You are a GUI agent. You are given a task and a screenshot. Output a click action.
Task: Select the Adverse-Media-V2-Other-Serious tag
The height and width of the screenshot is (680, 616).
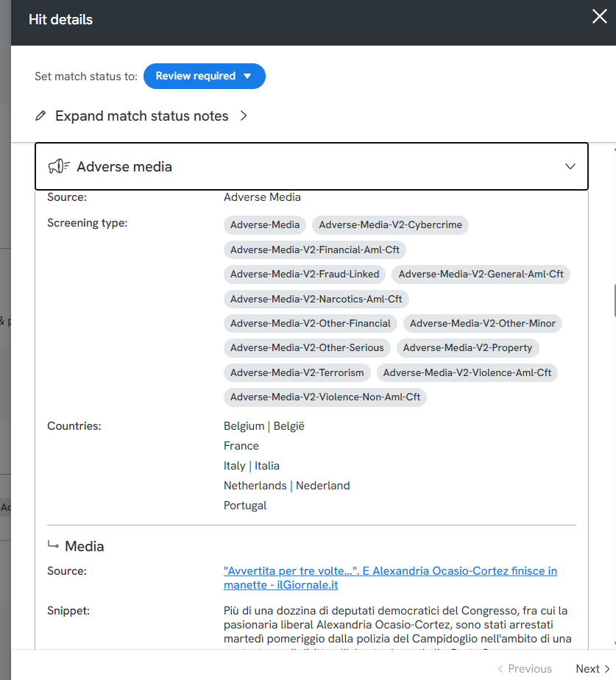click(307, 348)
